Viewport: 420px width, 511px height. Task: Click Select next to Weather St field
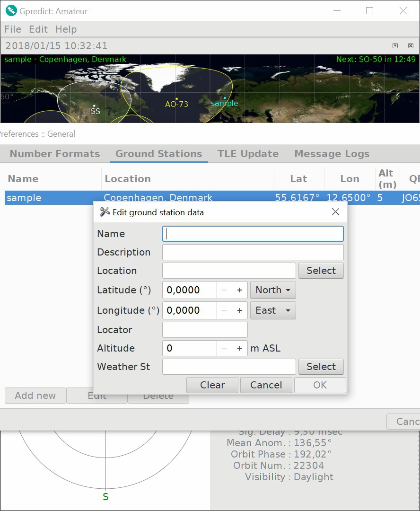coord(321,367)
